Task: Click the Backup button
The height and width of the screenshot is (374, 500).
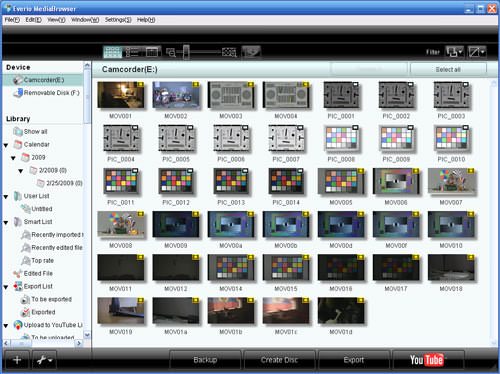Action: pyautogui.click(x=205, y=360)
